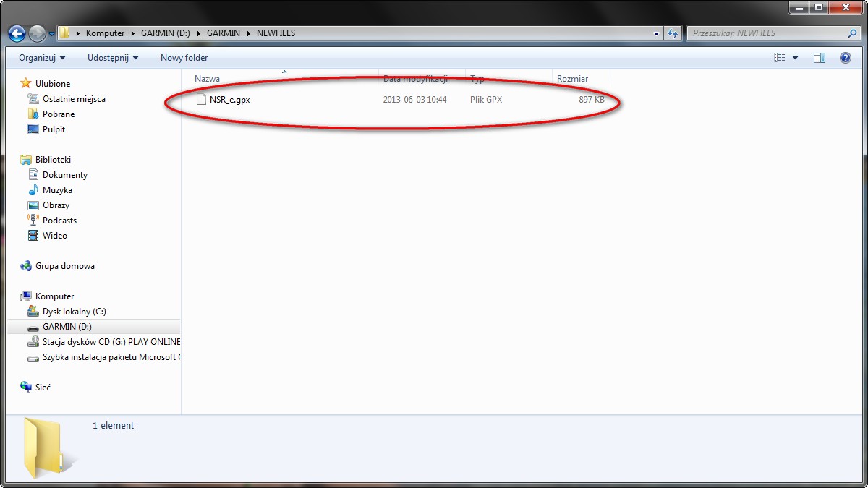Click the GARMIN (D:) breadcrumb segment
Image resolution: width=868 pixels, height=488 pixels.
point(165,33)
